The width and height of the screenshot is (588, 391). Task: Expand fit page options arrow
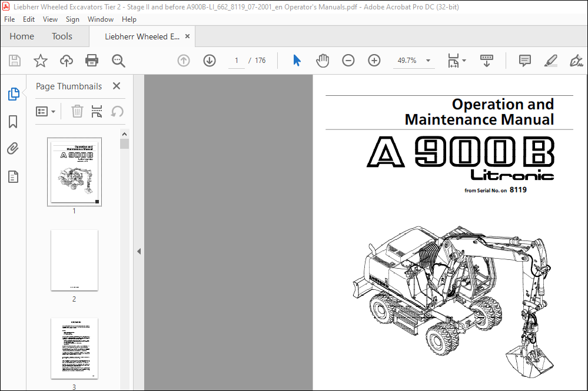coord(464,61)
